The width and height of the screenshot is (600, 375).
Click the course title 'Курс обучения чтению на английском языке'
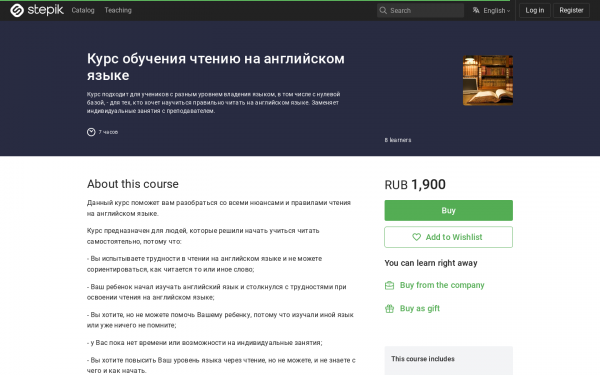216,67
